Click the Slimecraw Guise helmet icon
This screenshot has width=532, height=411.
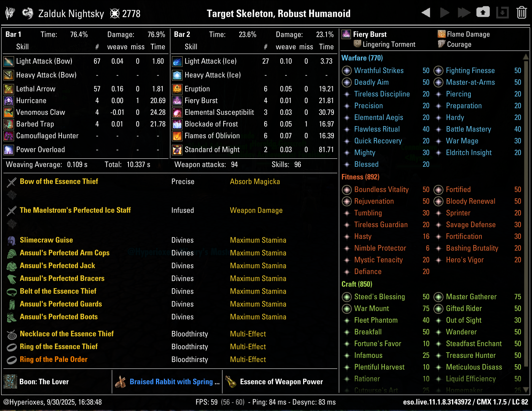coord(12,240)
